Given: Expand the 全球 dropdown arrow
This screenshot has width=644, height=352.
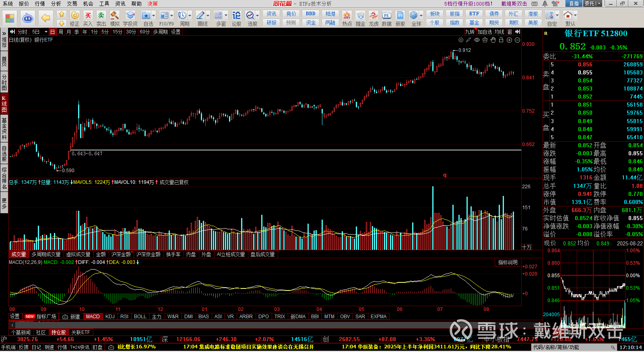Looking at the screenshot, I should 421,16.
